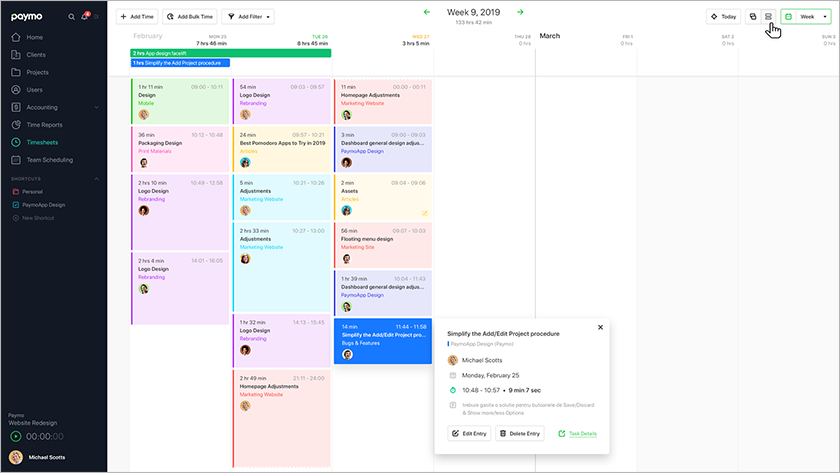This screenshot has width=840, height=473.
Task: Open Time Reports in sidebar
Action: 44,125
